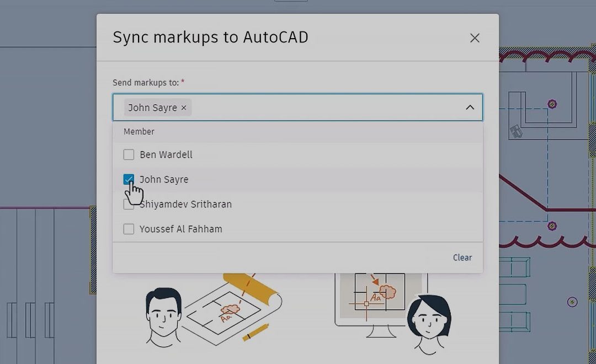Select the Youssef Al Fahham list entry
Screen dimensions: 596x364
click(297, 229)
